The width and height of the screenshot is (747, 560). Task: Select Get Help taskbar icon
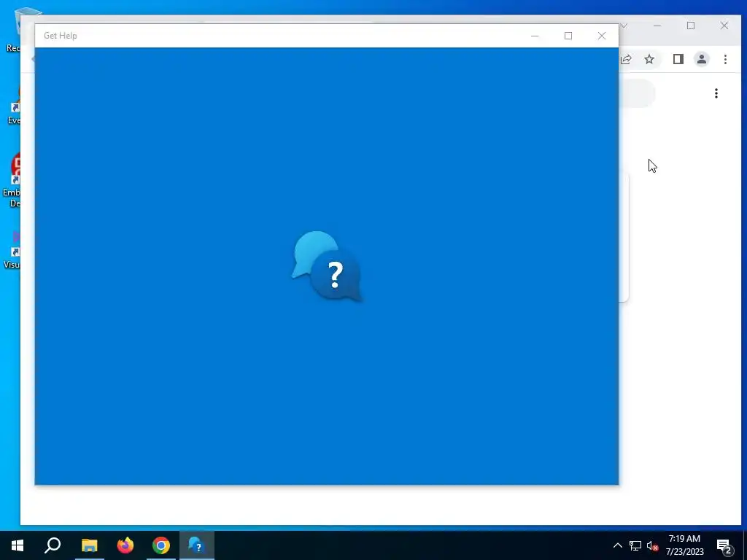tap(197, 545)
